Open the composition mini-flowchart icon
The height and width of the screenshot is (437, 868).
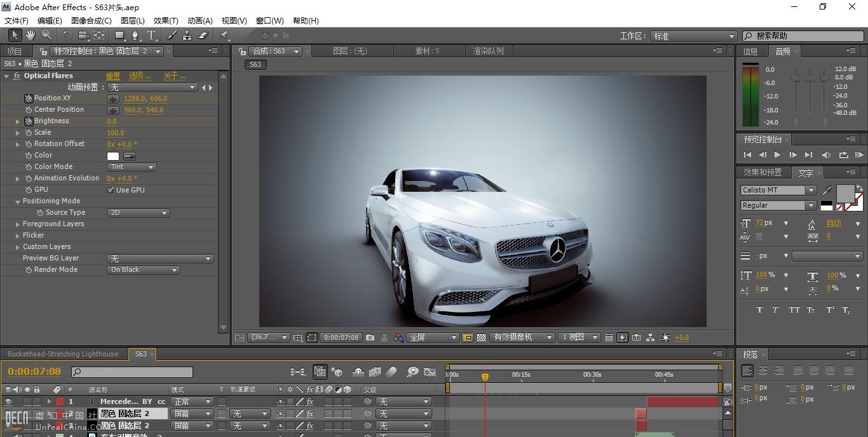coord(297,372)
